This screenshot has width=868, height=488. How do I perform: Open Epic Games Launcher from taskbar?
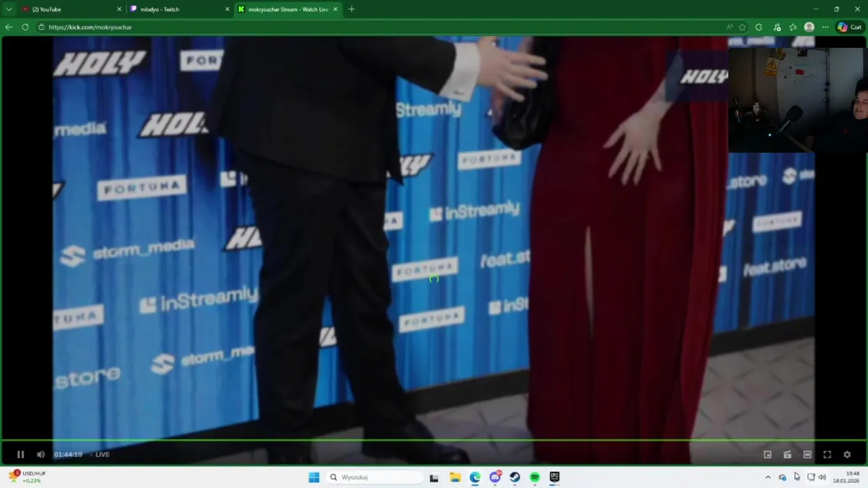click(555, 477)
